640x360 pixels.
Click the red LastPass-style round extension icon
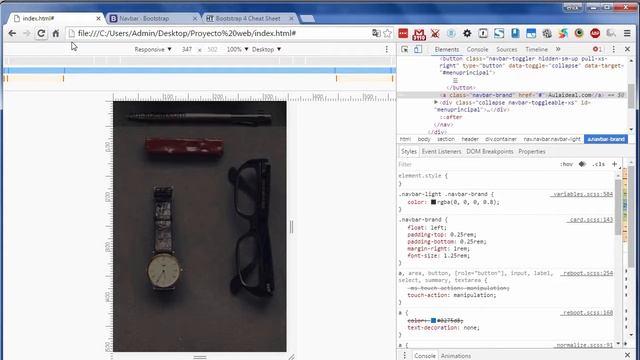(595, 33)
